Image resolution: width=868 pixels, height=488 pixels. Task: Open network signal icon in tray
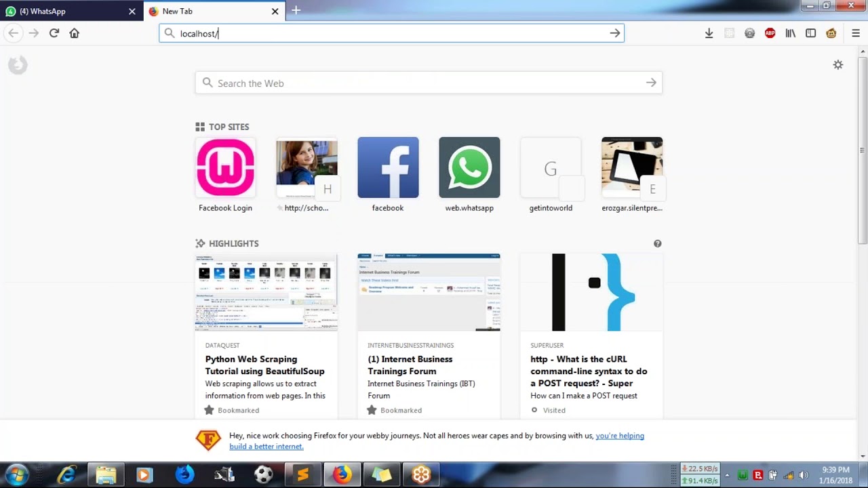coord(788,475)
